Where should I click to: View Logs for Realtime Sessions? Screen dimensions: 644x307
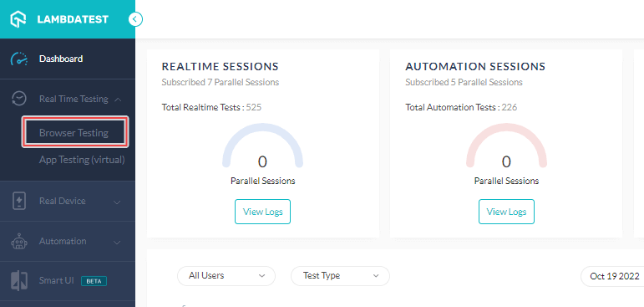point(262,212)
